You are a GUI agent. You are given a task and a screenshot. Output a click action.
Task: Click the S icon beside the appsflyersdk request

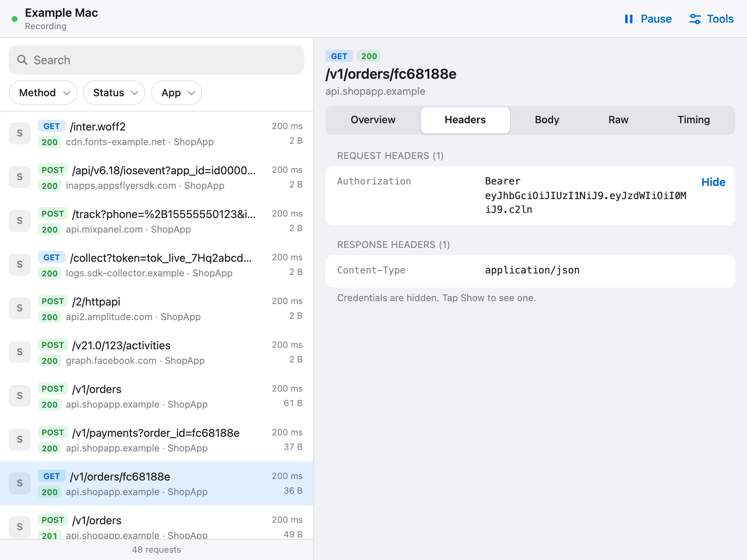20,177
